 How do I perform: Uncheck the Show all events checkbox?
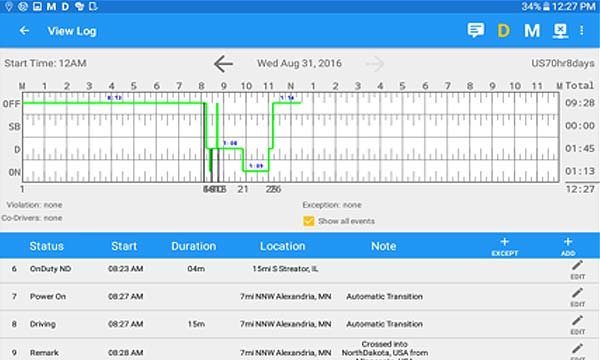(x=308, y=221)
